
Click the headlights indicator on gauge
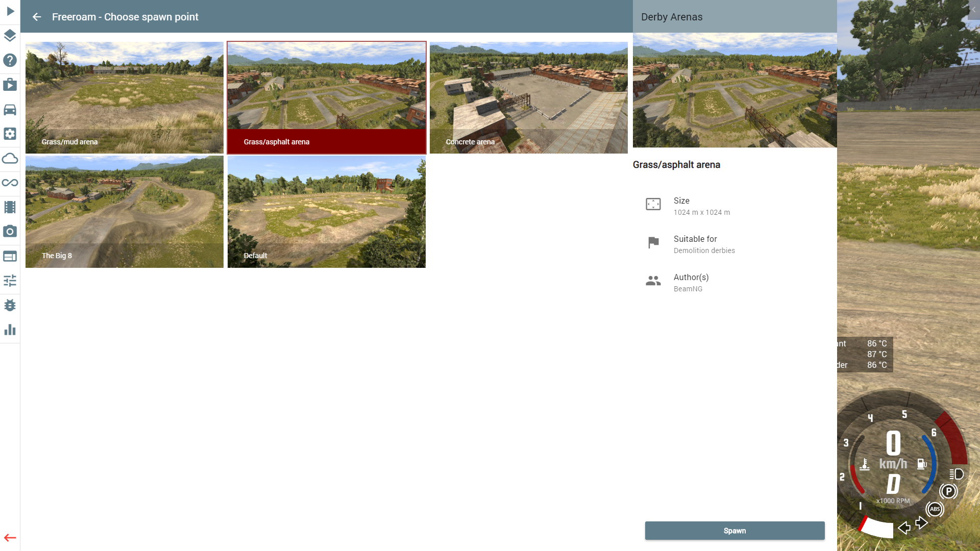957,474
